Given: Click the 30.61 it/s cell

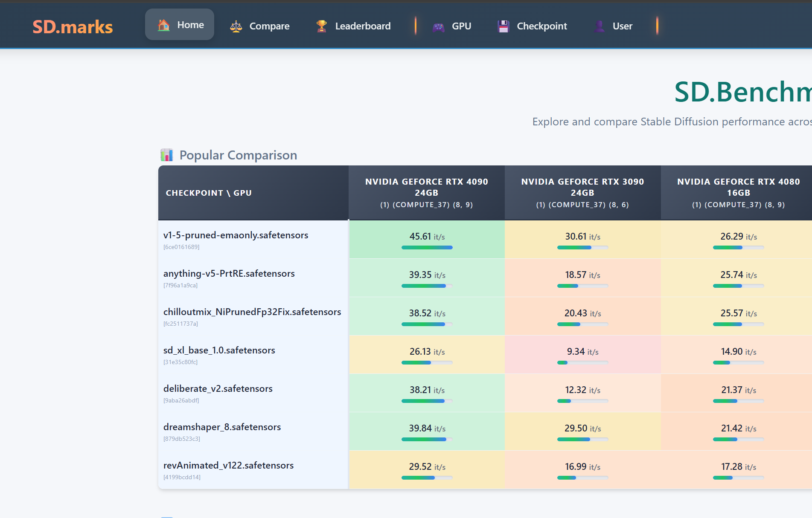Looking at the screenshot, I should click(x=583, y=239).
